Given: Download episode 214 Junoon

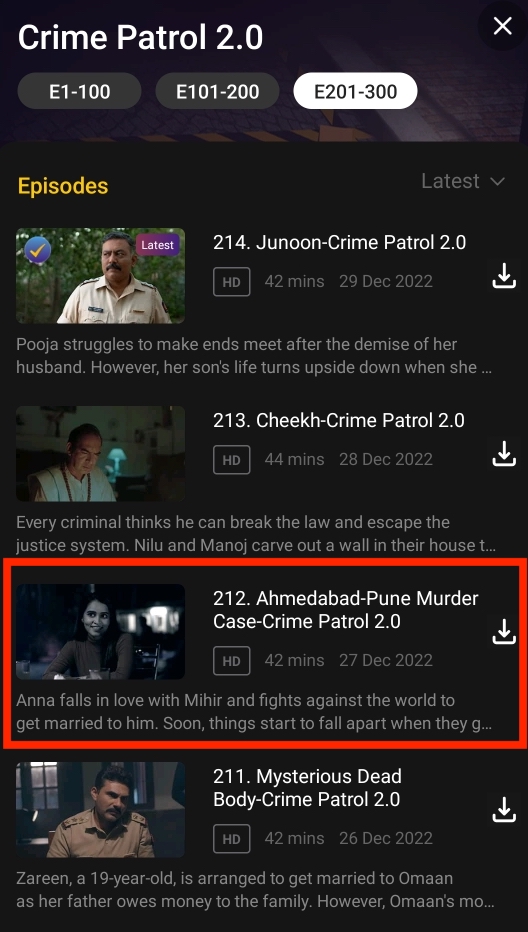Looking at the screenshot, I should coord(504,276).
